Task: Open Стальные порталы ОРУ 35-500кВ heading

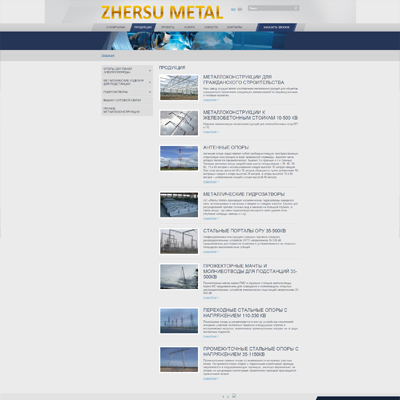Action: point(245,231)
